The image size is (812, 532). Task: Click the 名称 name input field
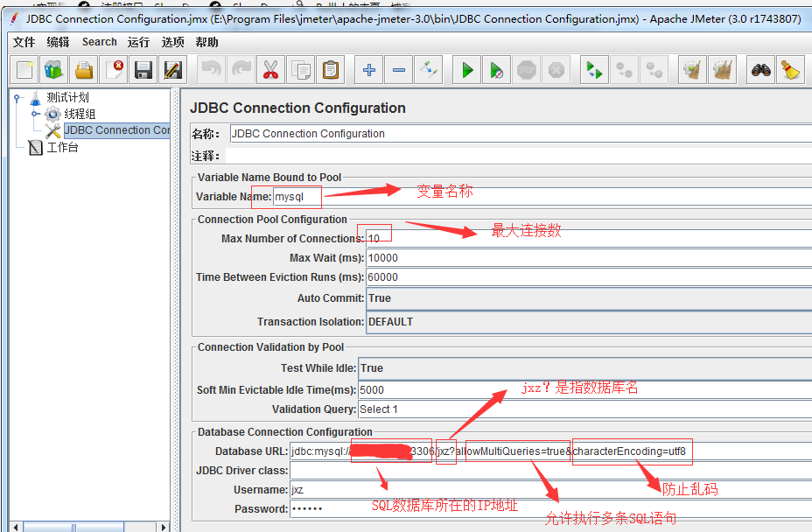[521, 134]
